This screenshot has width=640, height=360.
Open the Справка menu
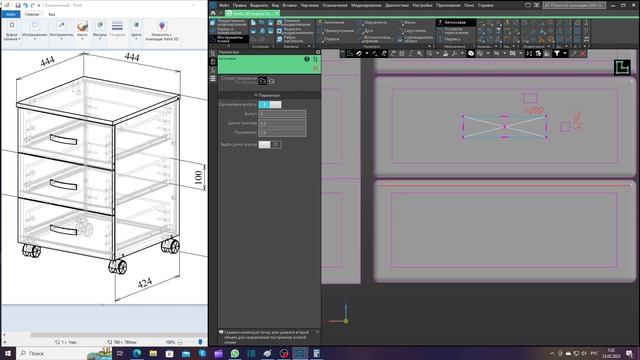485,5
